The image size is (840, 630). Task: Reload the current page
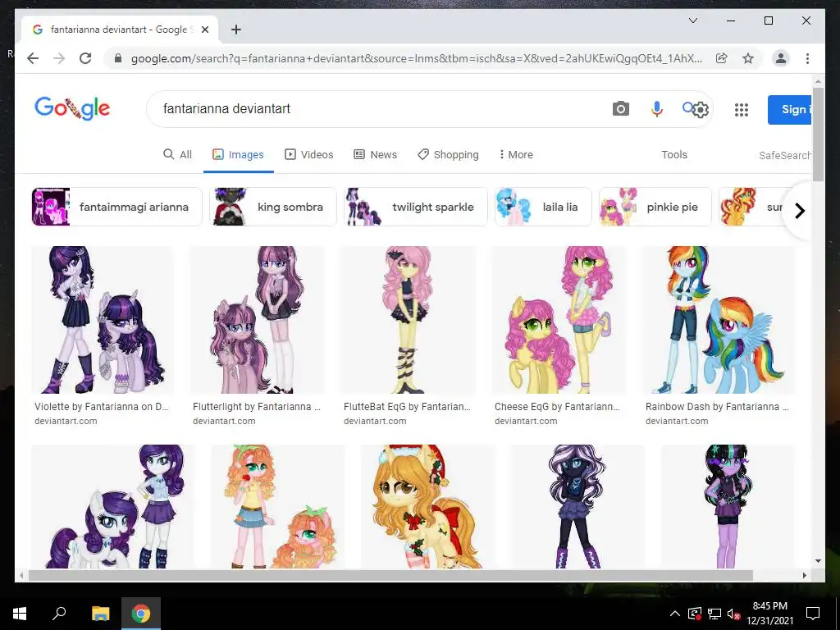point(85,58)
